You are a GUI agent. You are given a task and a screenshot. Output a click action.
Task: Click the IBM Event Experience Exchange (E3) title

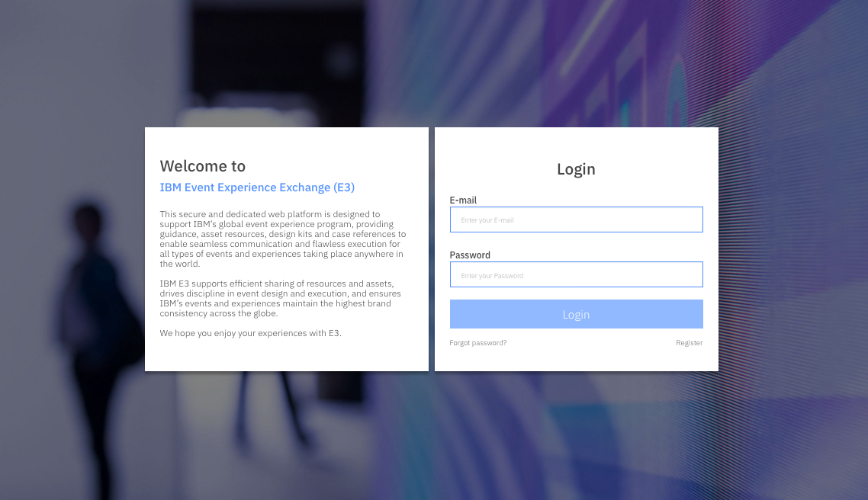(x=257, y=187)
